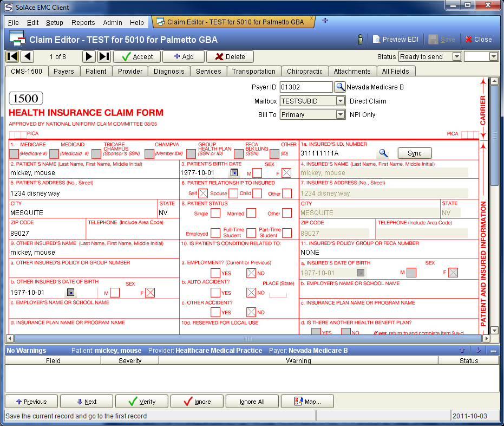504x426 pixels.
Task: Click the up-arrow icon in warnings panel header
Action: point(462,350)
